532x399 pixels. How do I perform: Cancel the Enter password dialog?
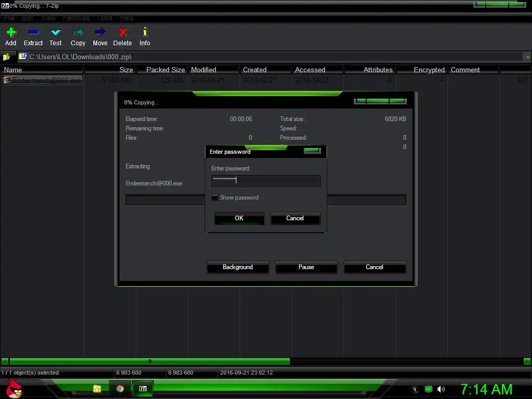coord(295,218)
